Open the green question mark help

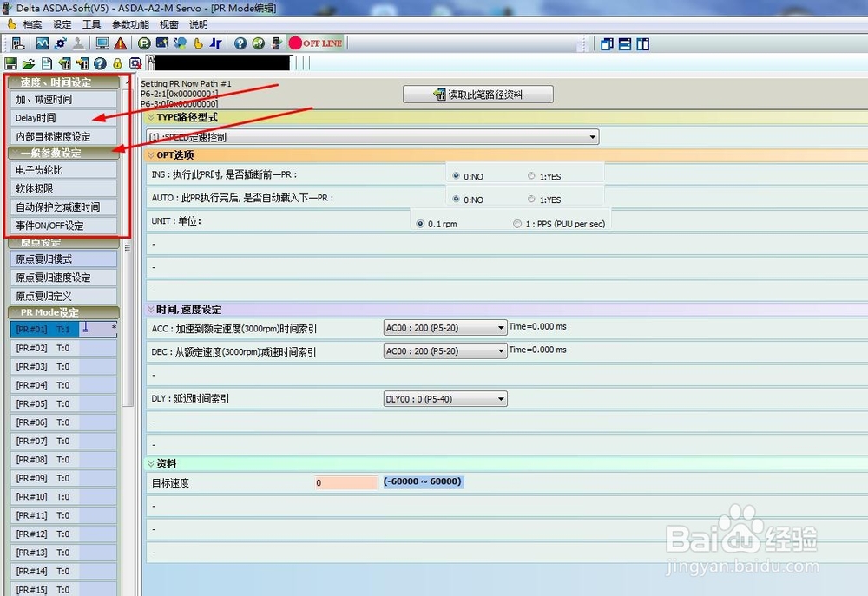pyautogui.click(x=259, y=43)
